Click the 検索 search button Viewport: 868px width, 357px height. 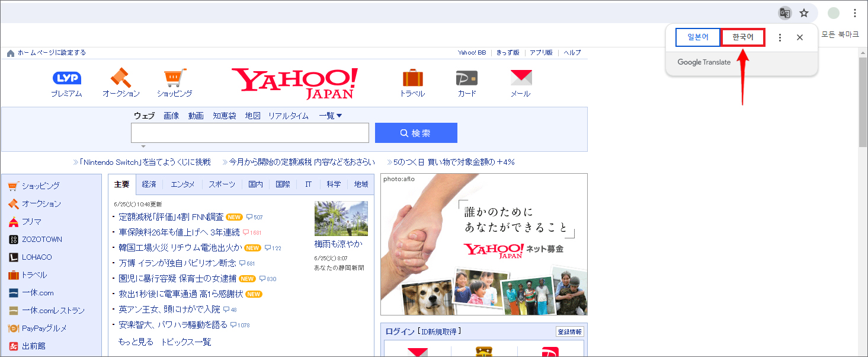(x=416, y=133)
